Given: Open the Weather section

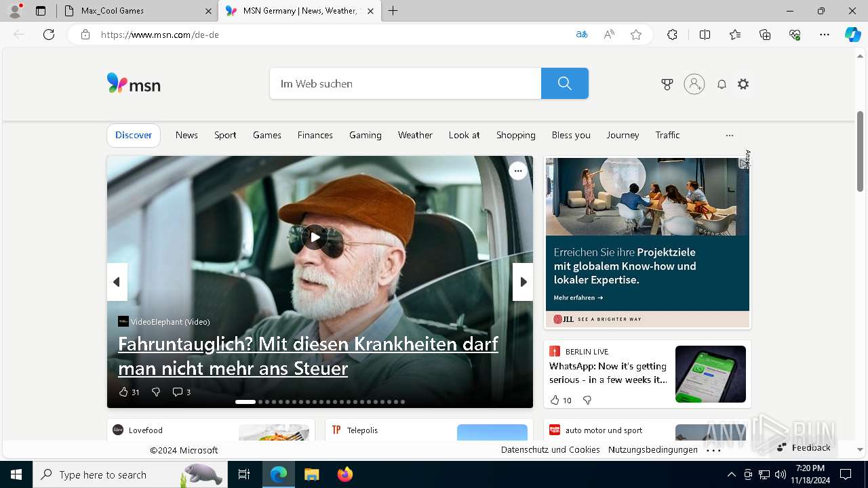Looking at the screenshot, I should tap(415, 135).
